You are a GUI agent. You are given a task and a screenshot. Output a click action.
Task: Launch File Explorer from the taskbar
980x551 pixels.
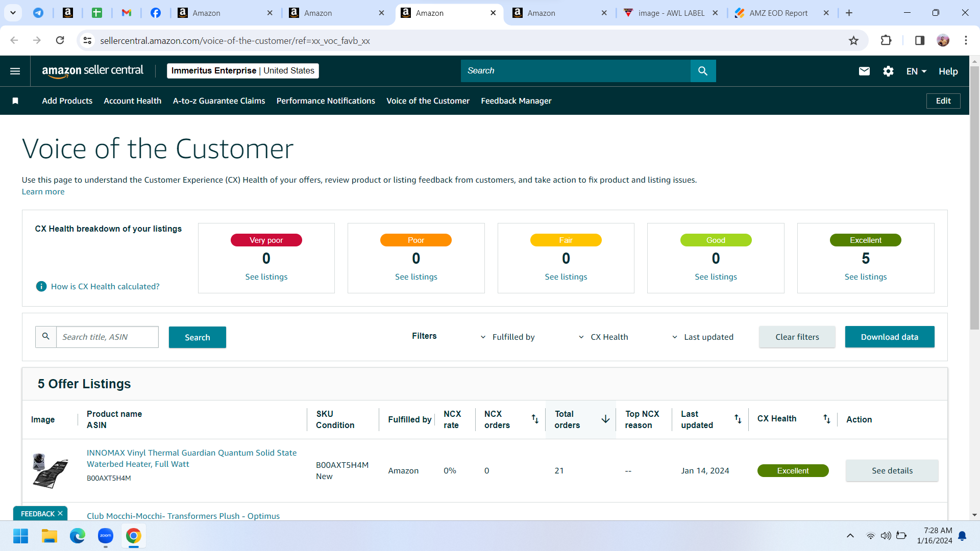(x=50, y=536)
